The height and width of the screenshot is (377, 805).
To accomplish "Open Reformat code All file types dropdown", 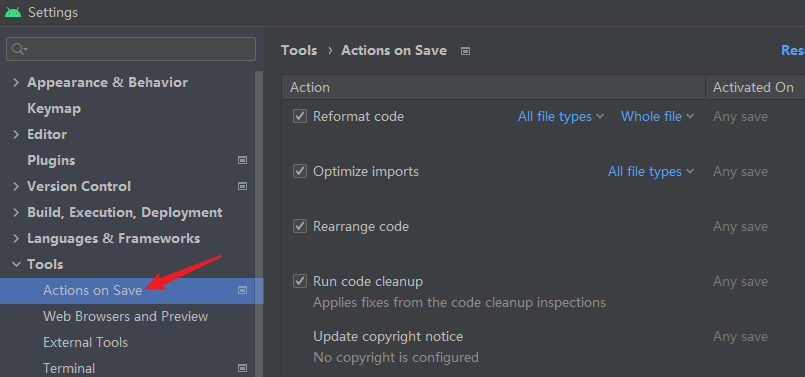I will 561,117.
